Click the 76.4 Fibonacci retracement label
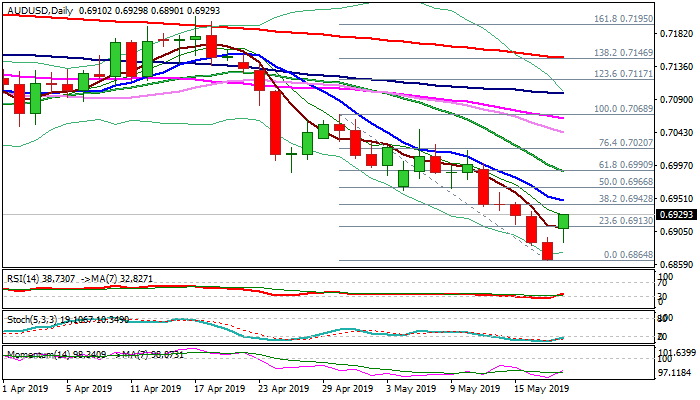Viewport: 700px width, 400px height. point(626,143)
